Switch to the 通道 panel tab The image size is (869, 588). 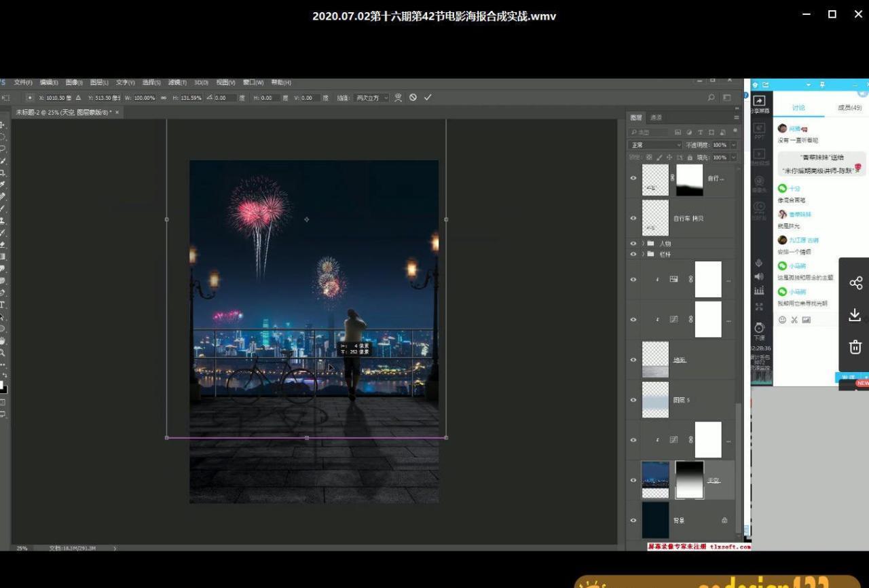656,117
